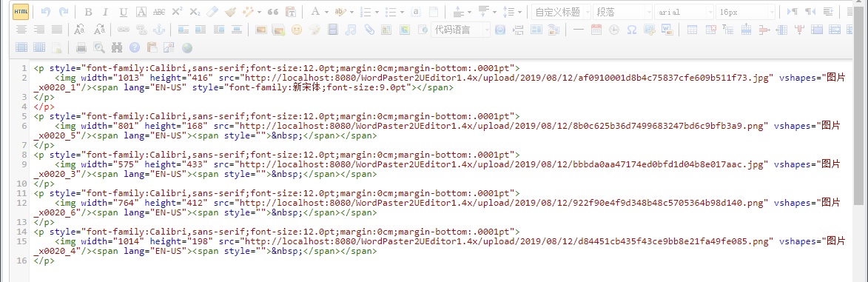The image size is (868, 282).
Task: Open the font color picker arrow
Action: (326, 12)
